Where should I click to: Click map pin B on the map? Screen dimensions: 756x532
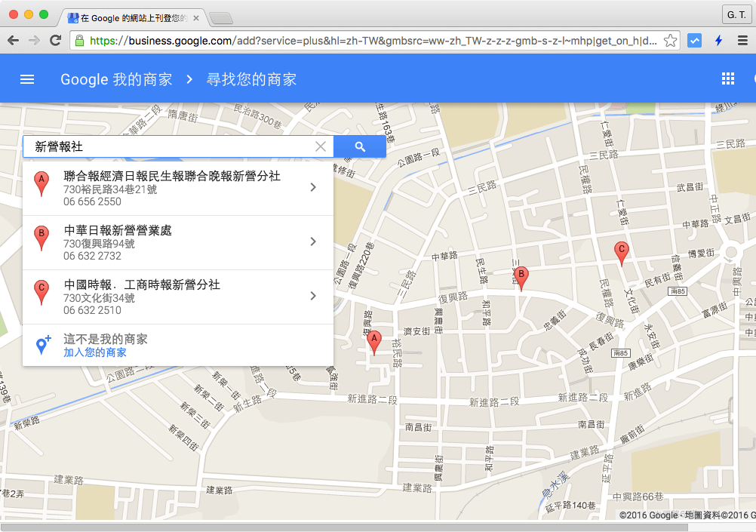click(520, 277)
